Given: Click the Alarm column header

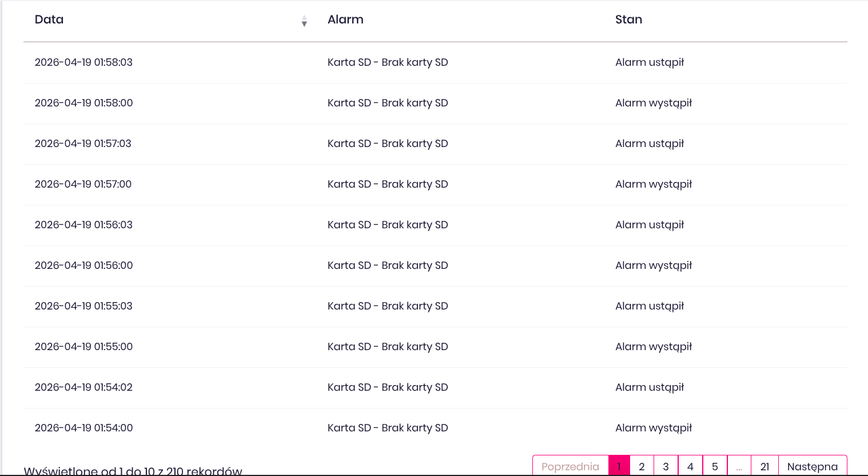Looking at the screenshot, I should point(345,19).
